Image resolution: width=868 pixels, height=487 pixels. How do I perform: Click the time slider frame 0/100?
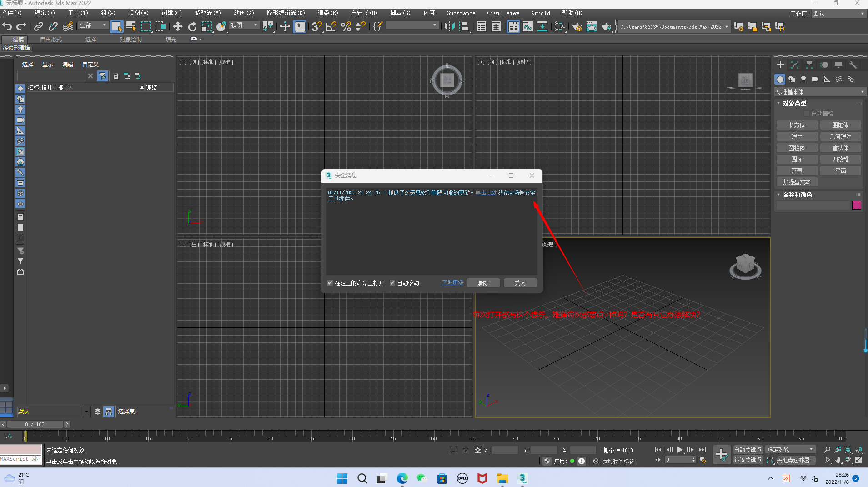pyautogui.click(x=35, y=424)
